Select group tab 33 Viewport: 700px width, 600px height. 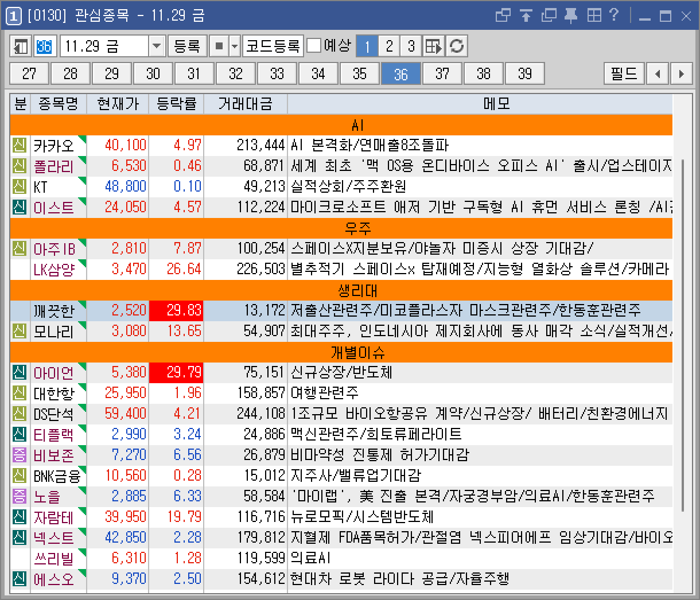[x=277, y=73]
